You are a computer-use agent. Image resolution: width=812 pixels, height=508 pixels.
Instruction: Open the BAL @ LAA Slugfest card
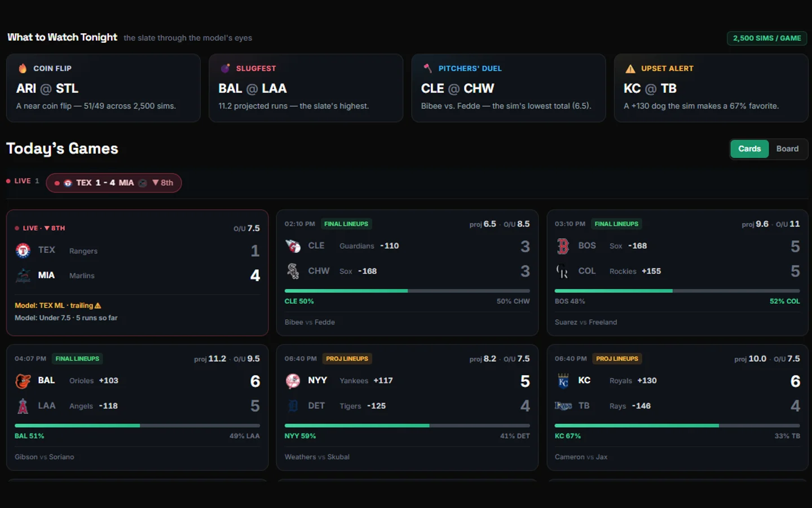tap(306, 88)
